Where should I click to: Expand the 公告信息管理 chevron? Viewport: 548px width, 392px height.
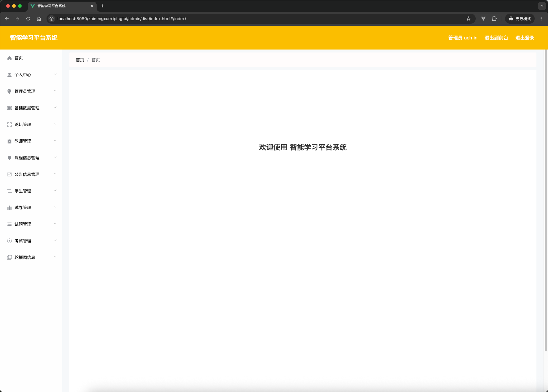point(55,174)
